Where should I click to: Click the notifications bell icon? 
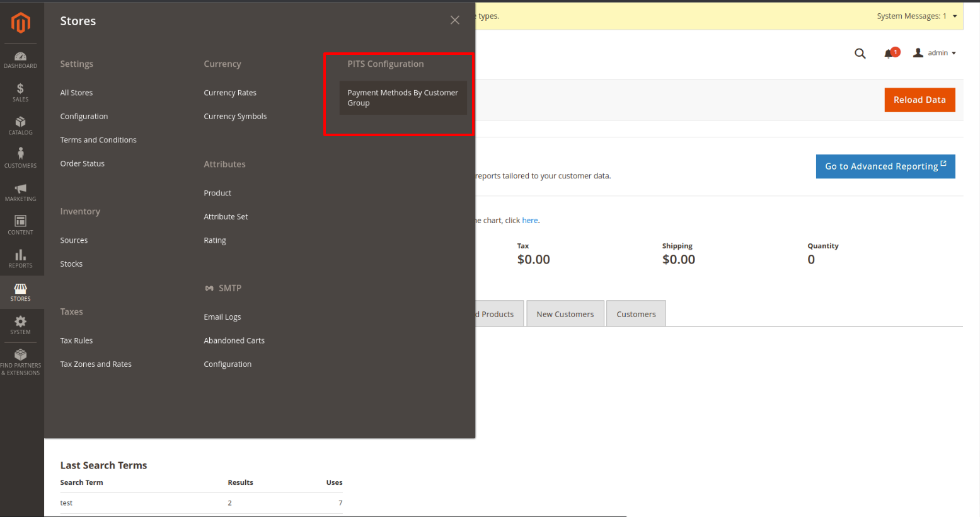(x=889, y=54)
